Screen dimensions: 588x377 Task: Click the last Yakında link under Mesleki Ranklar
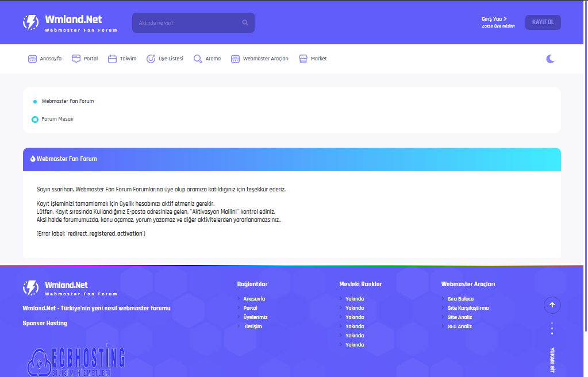[355, 345]
